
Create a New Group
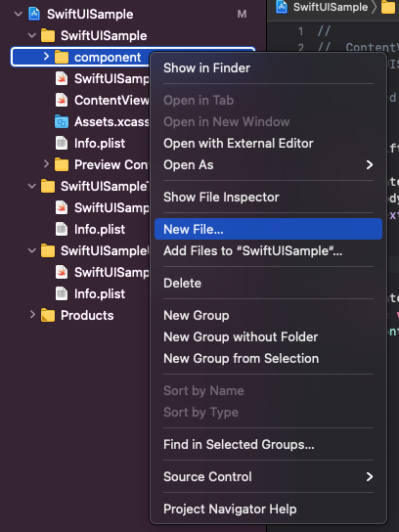pos(268,315)
